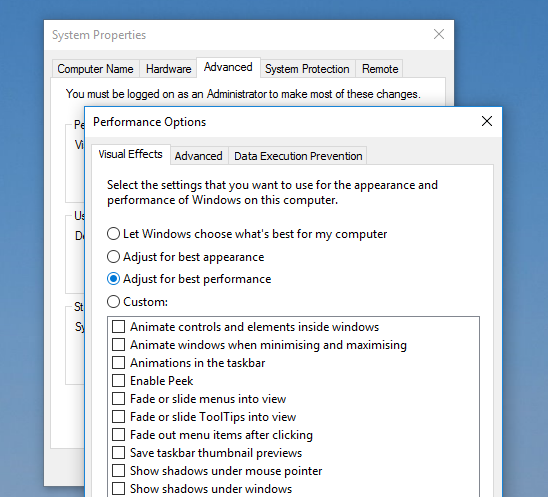548x497 pixels.
Task: Check Animations in the taskbar
Action: tap(118, 363)
